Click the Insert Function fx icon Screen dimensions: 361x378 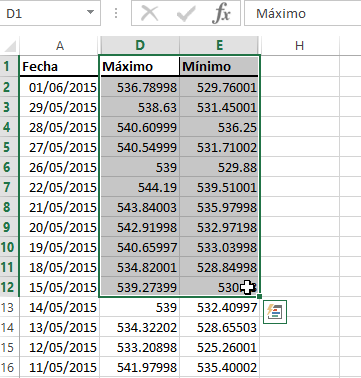[x=222, y=13]
